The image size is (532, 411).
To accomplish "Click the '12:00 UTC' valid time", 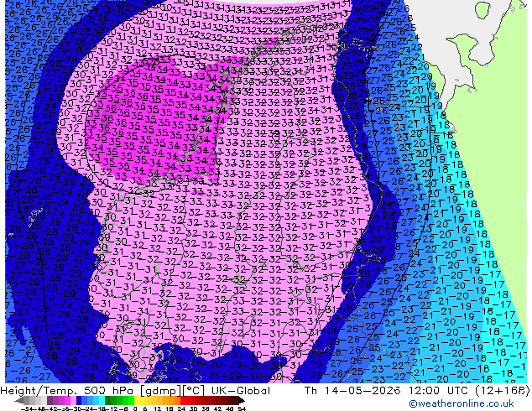I will [441, 391].
